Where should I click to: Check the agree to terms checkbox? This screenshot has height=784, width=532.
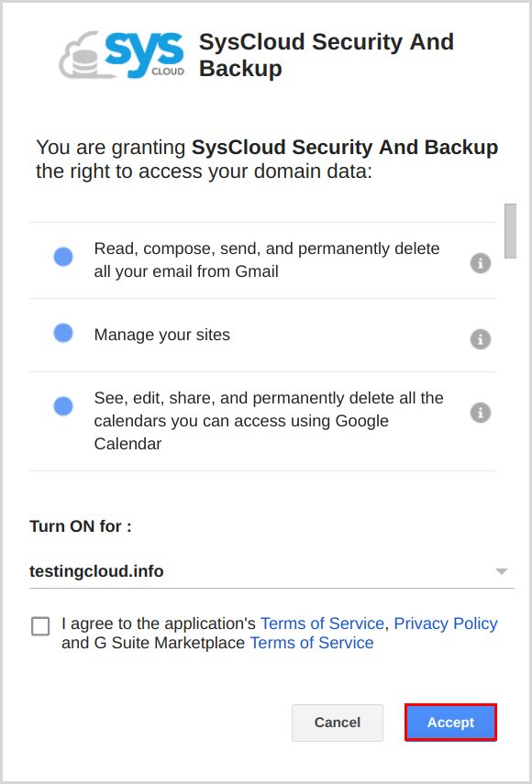click(x=40, y=626)
